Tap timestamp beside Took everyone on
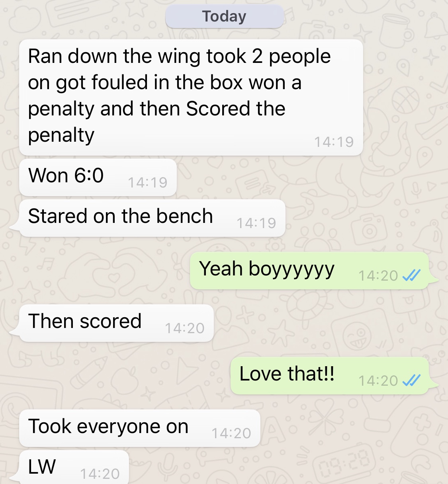 click(231, 433)
